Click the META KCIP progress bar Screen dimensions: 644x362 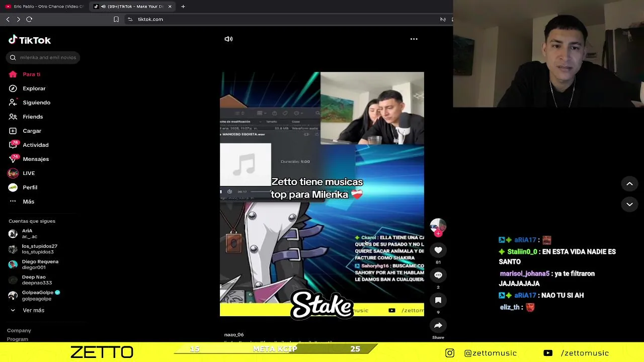[x=275, y=349]
